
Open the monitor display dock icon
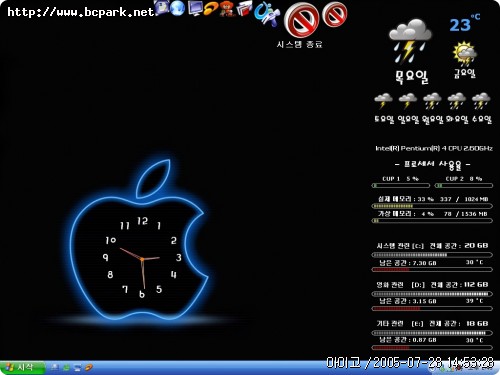pos(195,8)
